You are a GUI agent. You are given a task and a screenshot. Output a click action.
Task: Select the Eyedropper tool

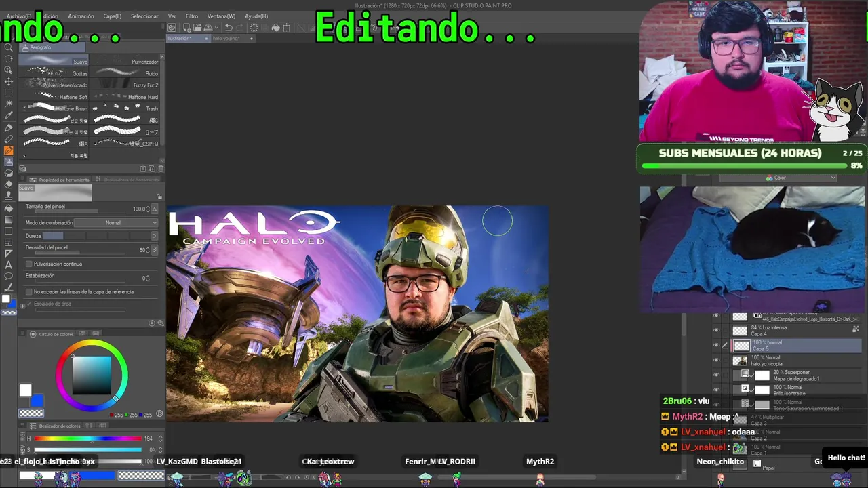[x=9, y=116]
